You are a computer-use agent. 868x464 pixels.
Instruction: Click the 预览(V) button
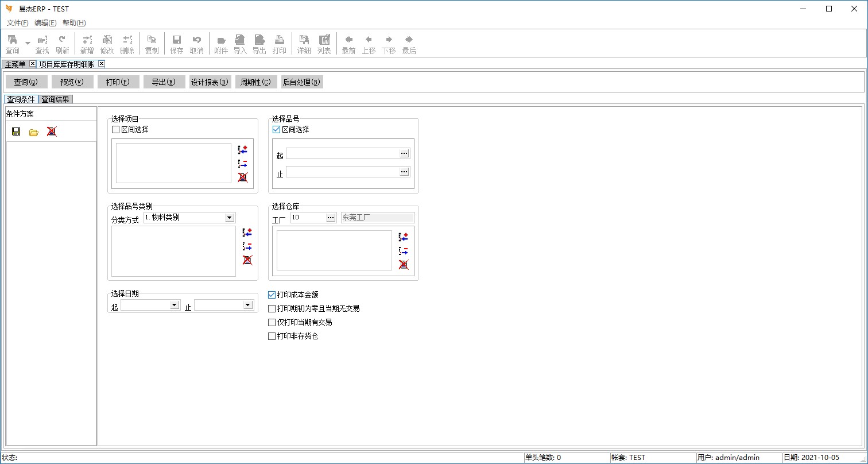pyautogui.click(x=72, y=82)
